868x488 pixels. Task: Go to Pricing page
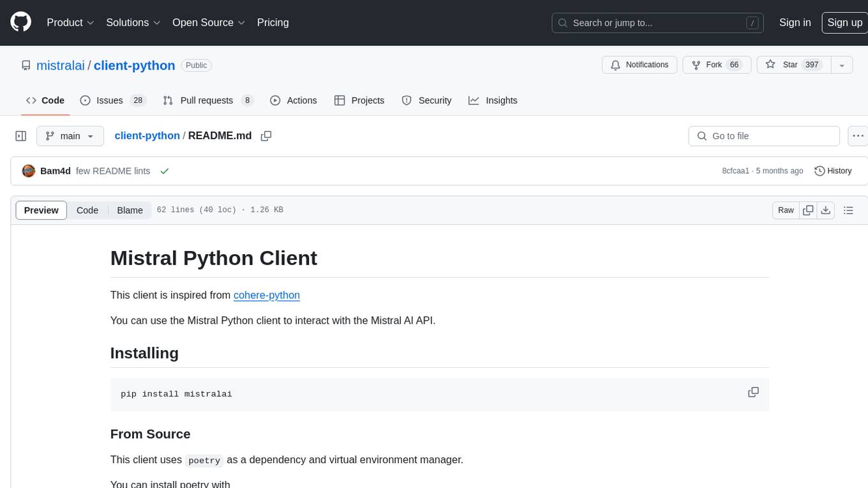coord(273,22)
